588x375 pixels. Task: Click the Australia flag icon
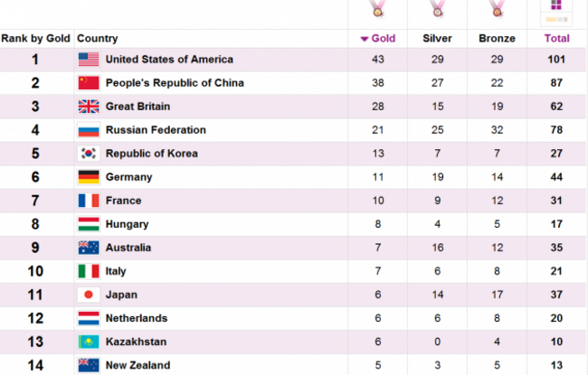88,248
